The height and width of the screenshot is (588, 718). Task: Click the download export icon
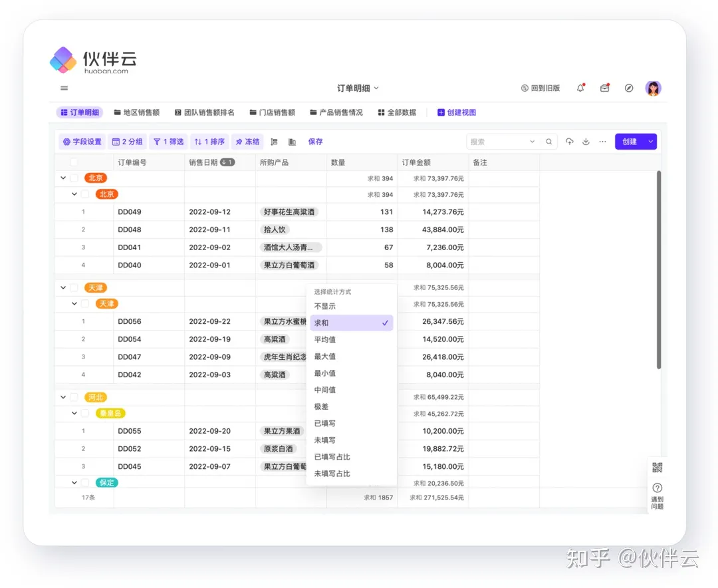(x=586, y=142)
